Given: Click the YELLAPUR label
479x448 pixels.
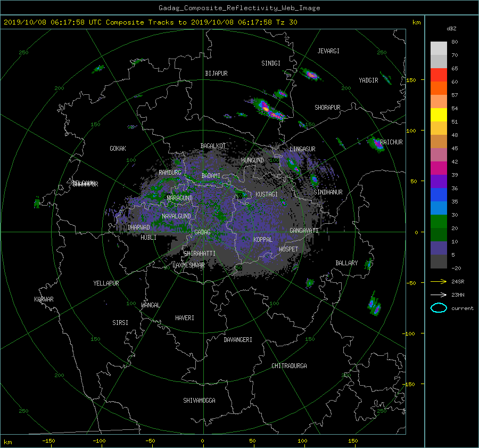Looking at the screenshot, I should 106,283.
